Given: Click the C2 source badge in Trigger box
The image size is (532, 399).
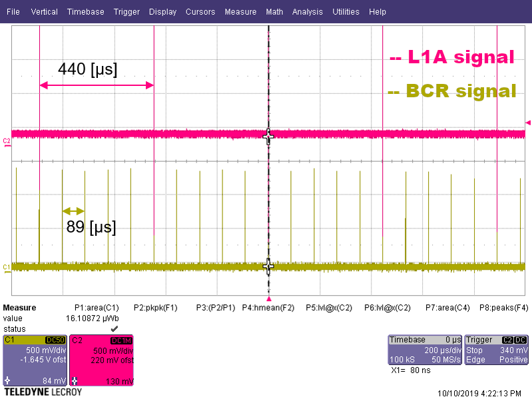Looking at the screenshot, I should [x=507, y=340].
